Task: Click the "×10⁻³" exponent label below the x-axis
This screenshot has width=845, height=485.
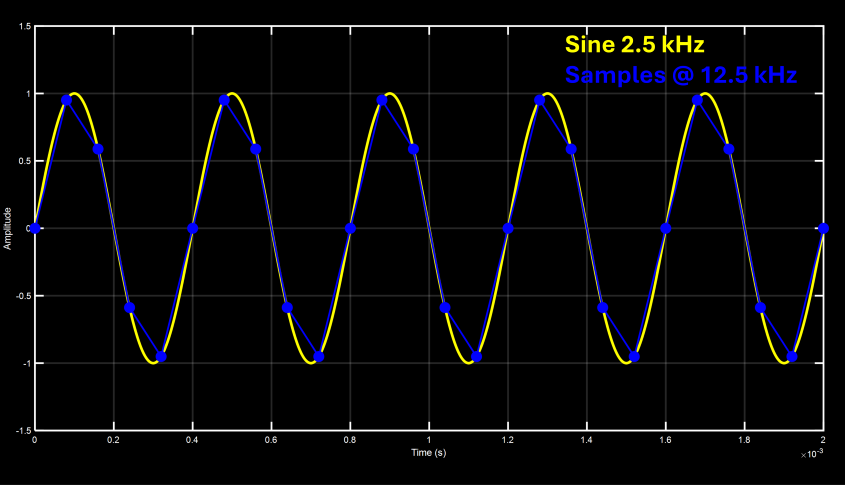Action: (812, 454)
